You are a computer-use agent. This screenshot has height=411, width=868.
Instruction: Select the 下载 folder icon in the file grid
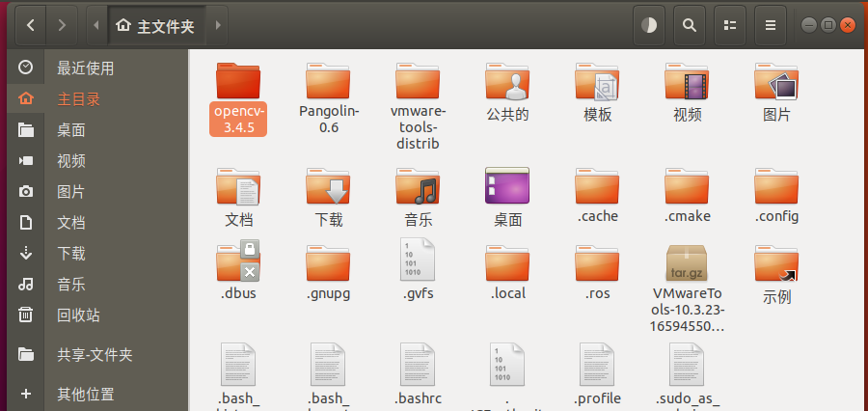point(328,186)
